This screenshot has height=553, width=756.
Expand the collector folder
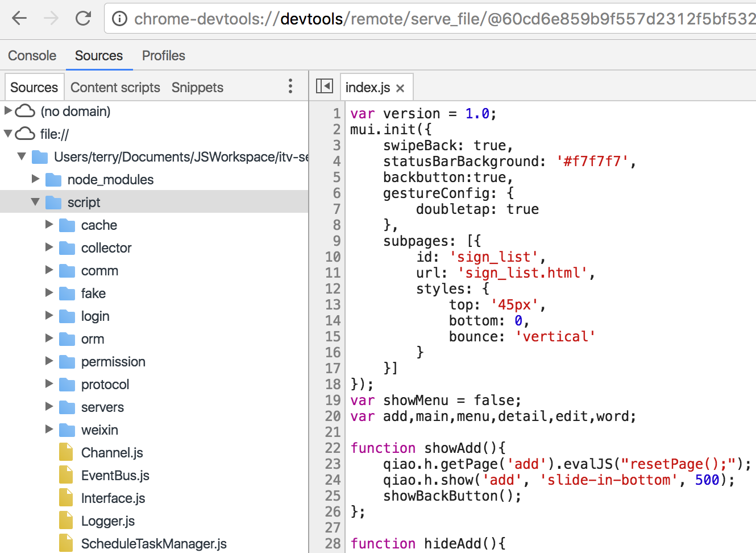pyautogui.click(x=49, y=247)
